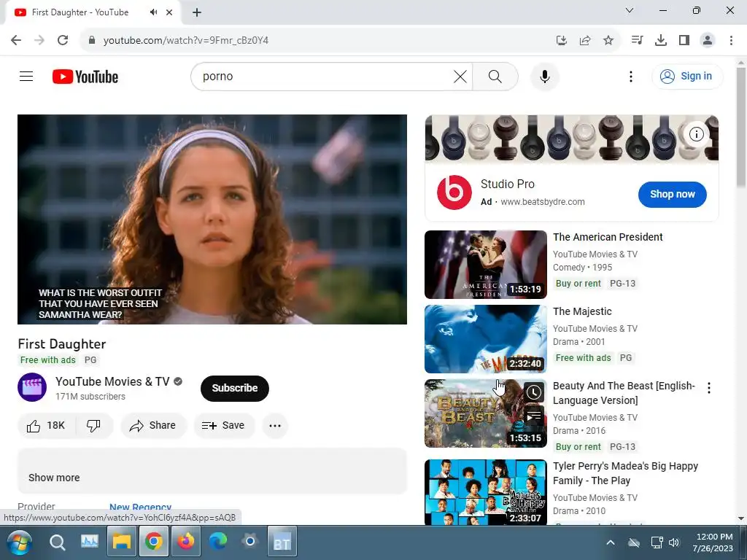Open The American President title
This screenshot has width=747, height=560.
[x=608, y=237]
